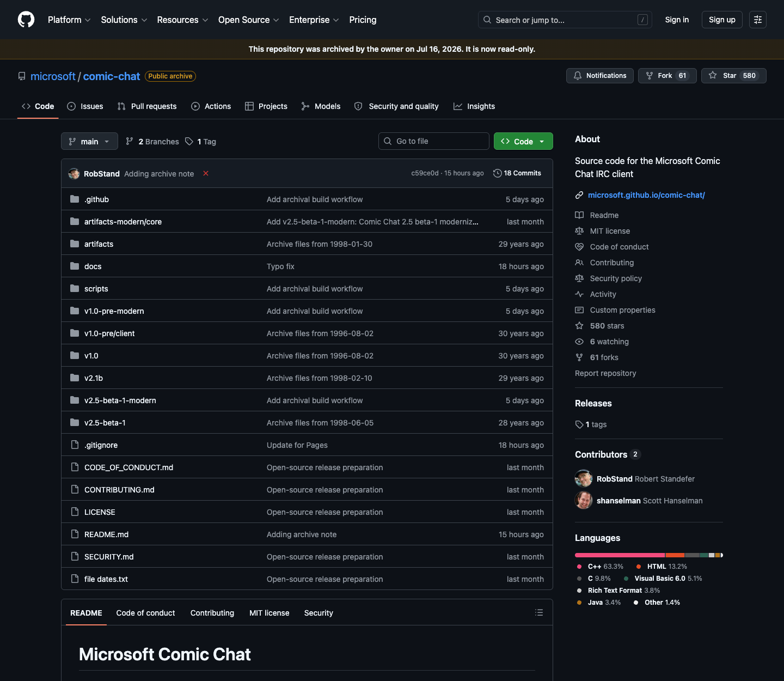This screenshot has height=681, width=784.
Task: Click the Go to file search box
Action: pos(434,141)
